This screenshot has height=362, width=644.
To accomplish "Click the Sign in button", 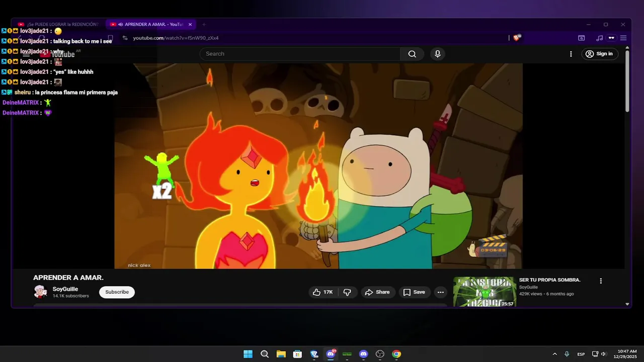I will (x=600, y=54).
